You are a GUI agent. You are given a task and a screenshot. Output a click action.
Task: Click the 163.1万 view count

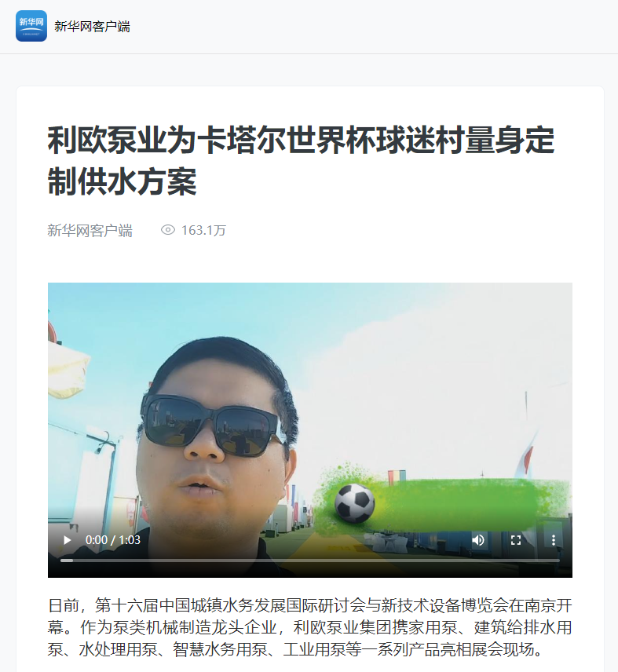coord(203,230)
